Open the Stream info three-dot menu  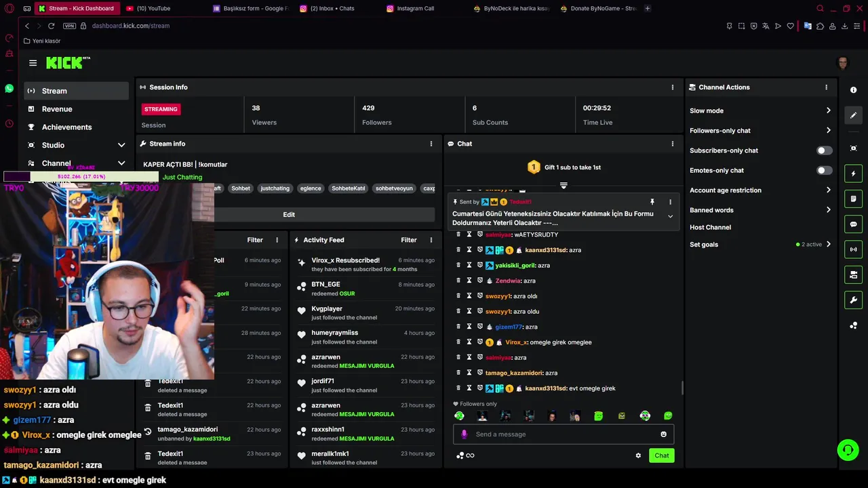click(431, 144)
